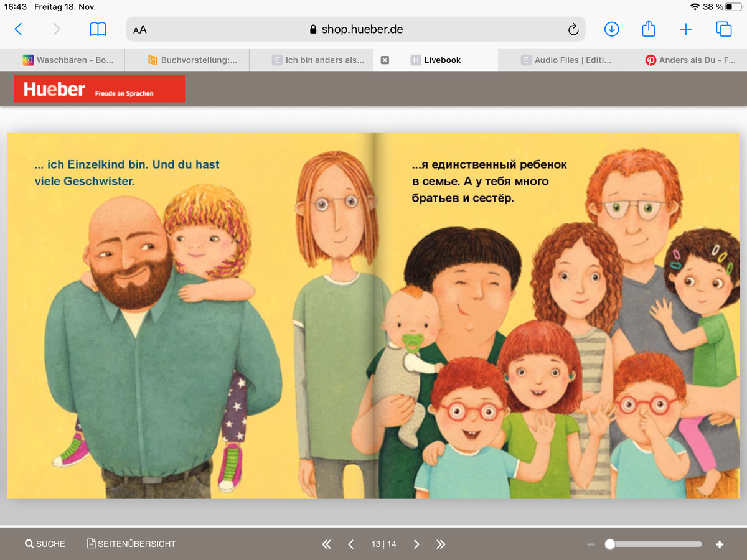
Task: Go to previous page arrow
Action: coord(350,544)
